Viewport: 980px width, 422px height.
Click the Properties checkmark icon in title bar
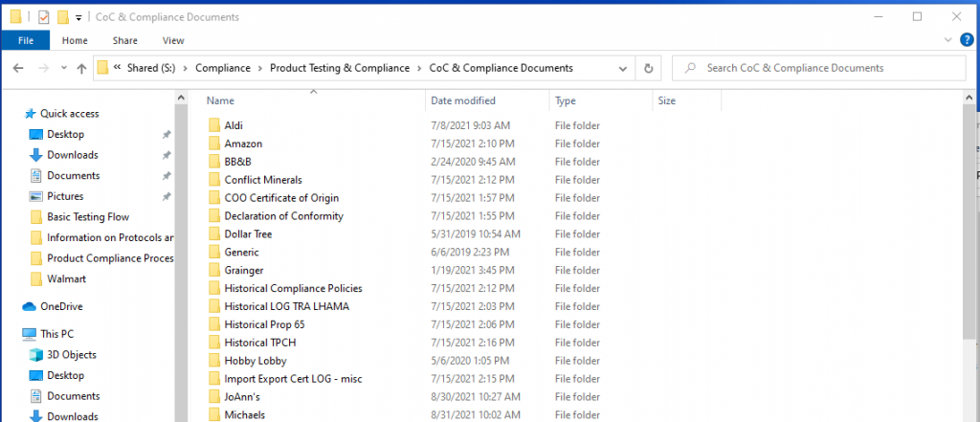coord(44,17)
